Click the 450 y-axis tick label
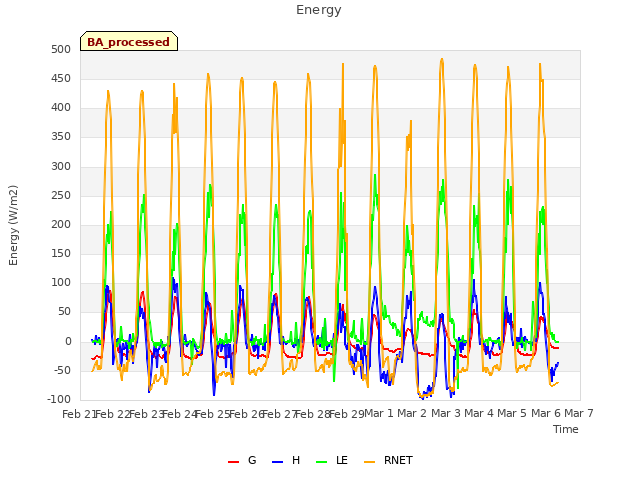 point(61,78)
